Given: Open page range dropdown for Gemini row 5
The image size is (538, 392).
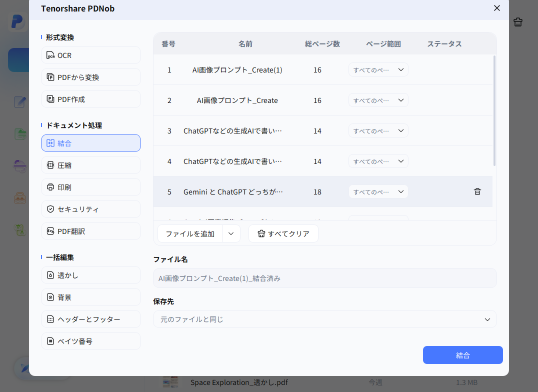Looking at the screenshot, I should 378,191.
